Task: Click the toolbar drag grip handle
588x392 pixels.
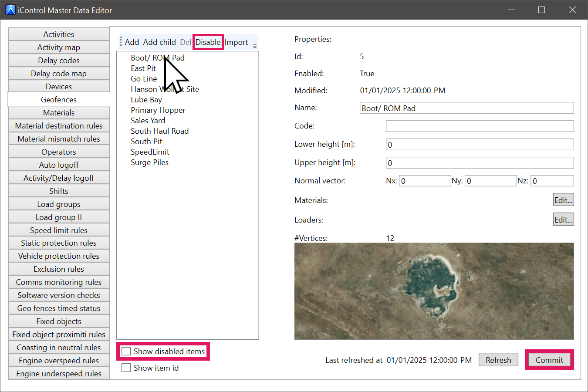Action: 121,42
